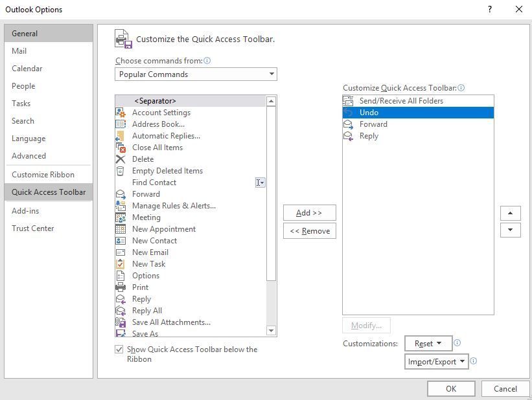Viewport: 532px width, 400px height.
Task: Confirm changes with the OK button
Action: tap(451, 389)
